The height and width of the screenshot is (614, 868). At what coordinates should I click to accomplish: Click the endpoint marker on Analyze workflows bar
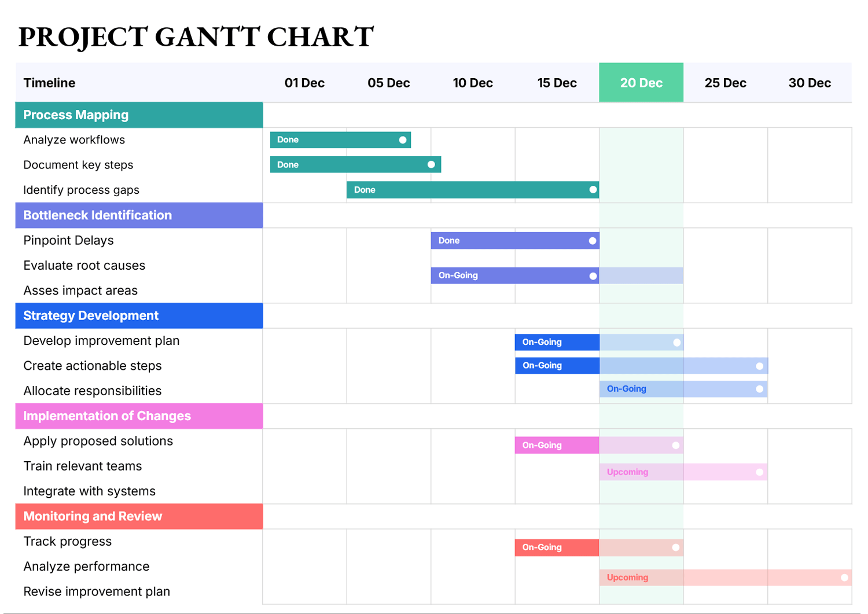point(403,139)
